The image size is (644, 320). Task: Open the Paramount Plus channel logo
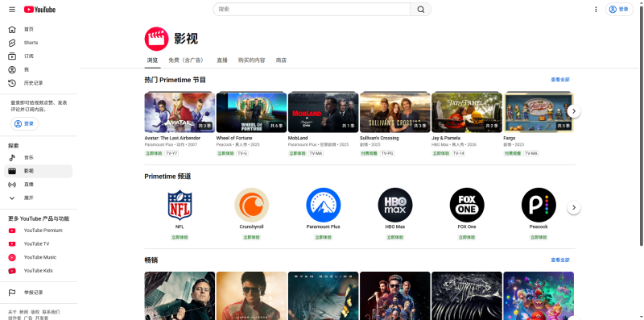pyautogui.click(x=324, y=205)
